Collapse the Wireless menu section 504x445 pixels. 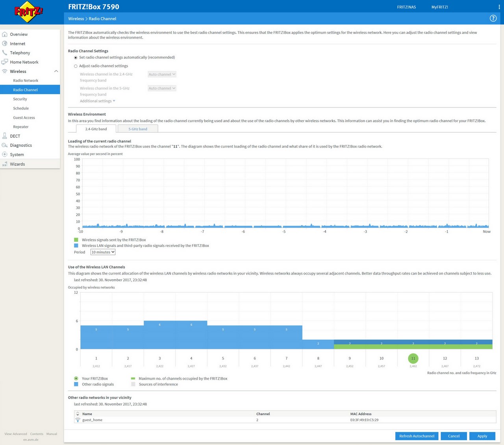point(56,71)
